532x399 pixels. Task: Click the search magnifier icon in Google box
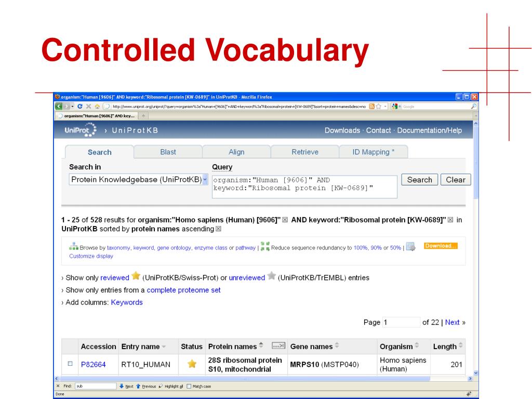coord(474,107)
